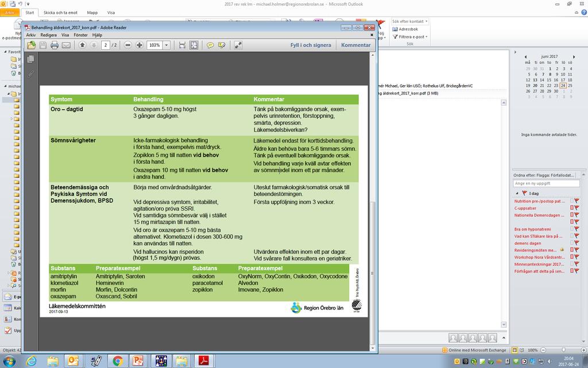Go to previous page with up arrow
This screenshot has height=368, width=588.
pos(83,45)
